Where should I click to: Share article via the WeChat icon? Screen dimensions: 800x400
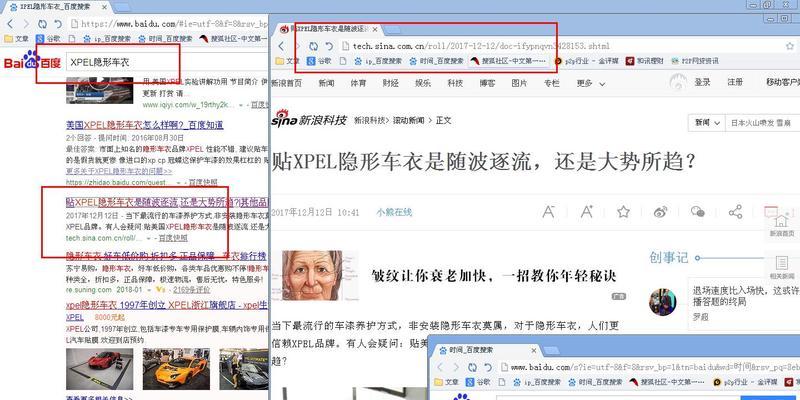pos(697,212)
